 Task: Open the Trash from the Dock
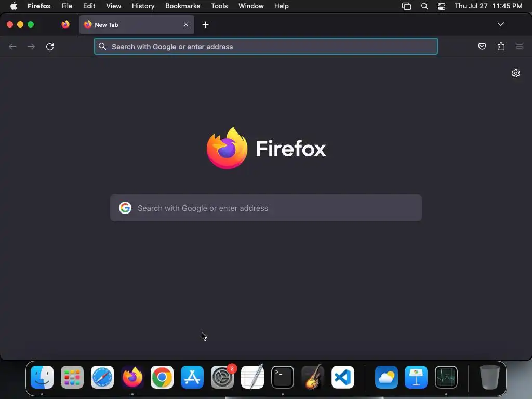(x=489, y=377)
